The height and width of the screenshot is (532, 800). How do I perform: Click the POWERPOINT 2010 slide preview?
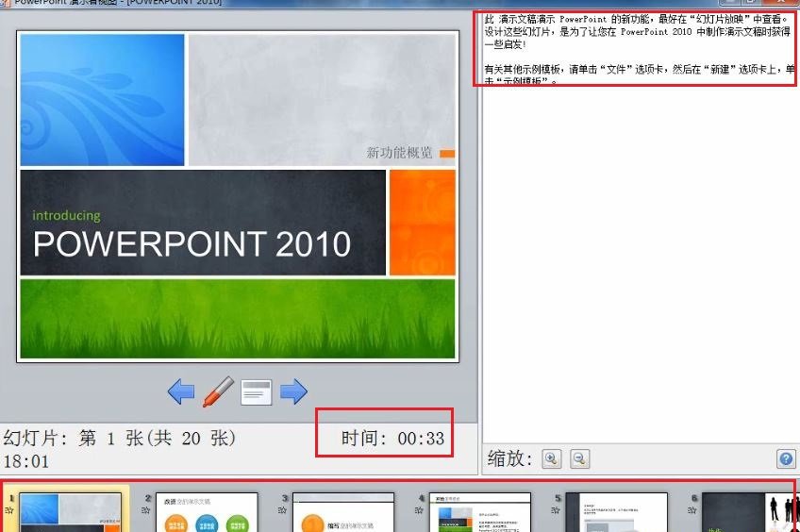point(238,196)
